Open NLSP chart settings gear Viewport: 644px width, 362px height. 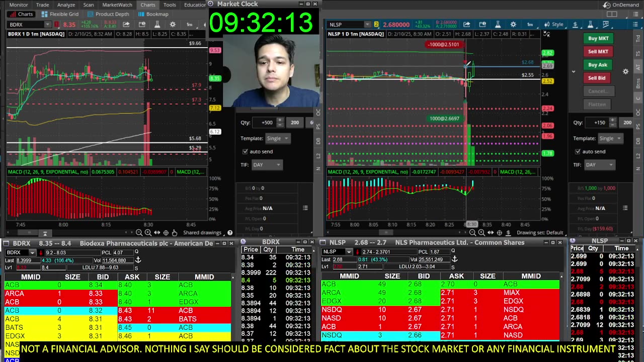click(513, 24)
